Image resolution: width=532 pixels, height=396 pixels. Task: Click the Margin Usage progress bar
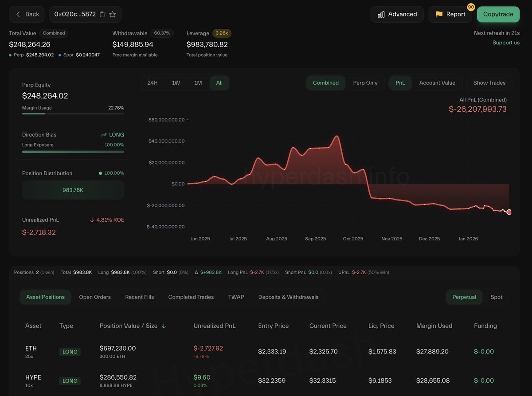tap(73, 114)
